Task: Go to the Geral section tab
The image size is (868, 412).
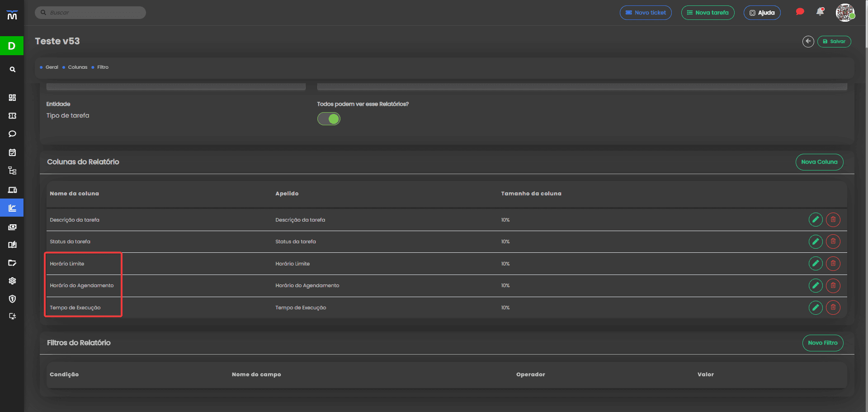Action: [x=52, y=67]
